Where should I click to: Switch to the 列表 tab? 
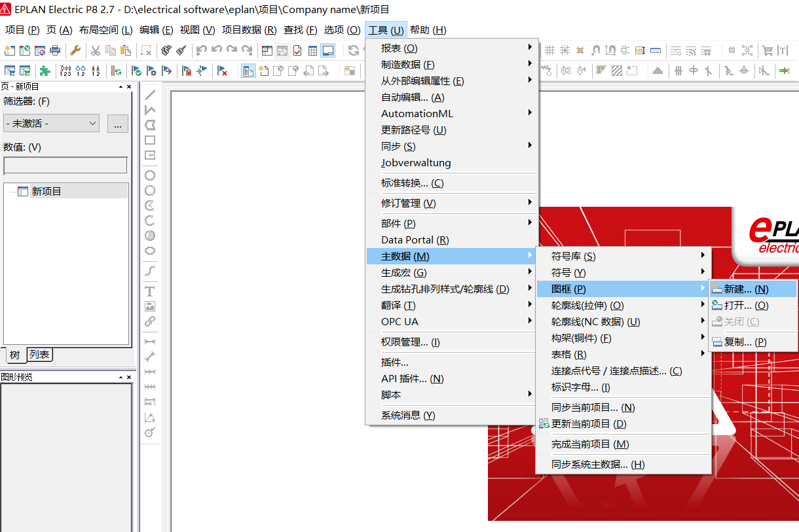[x=39, y=355]
